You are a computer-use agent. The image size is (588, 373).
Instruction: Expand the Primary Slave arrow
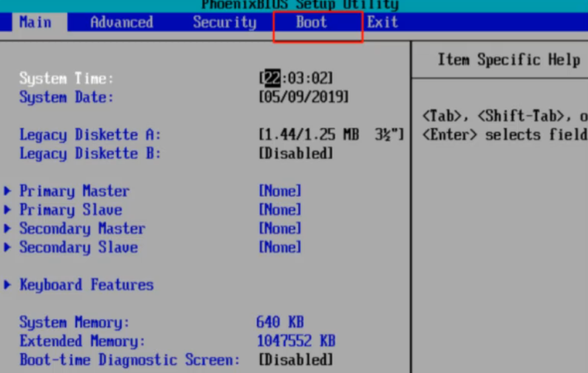(x=7, y=210)
